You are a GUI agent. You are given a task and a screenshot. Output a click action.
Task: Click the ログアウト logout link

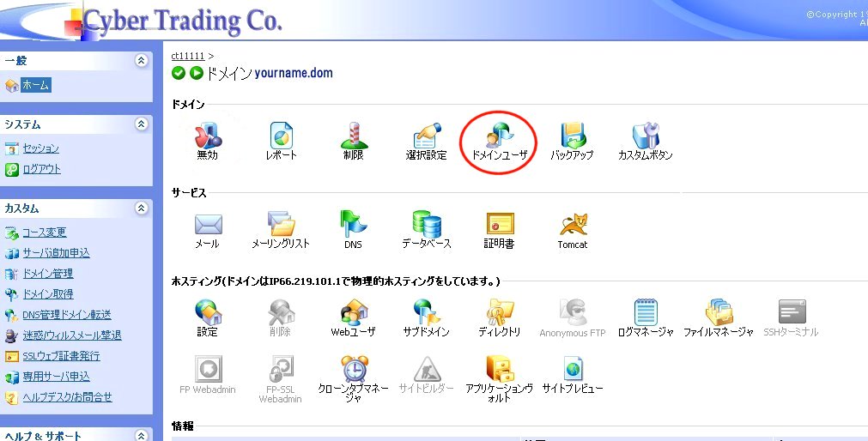[x=41, y=169]
